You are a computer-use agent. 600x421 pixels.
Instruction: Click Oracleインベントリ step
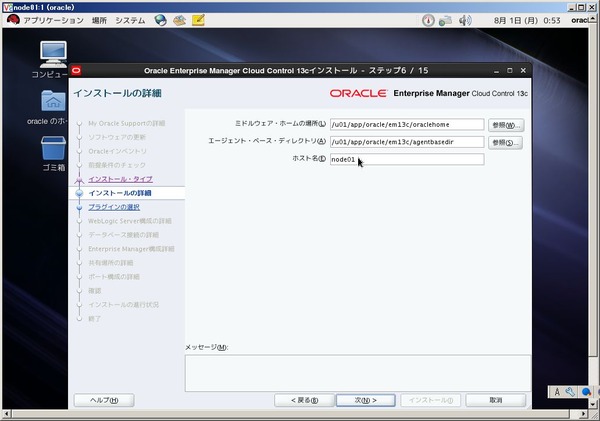click(x=117, y=151)
